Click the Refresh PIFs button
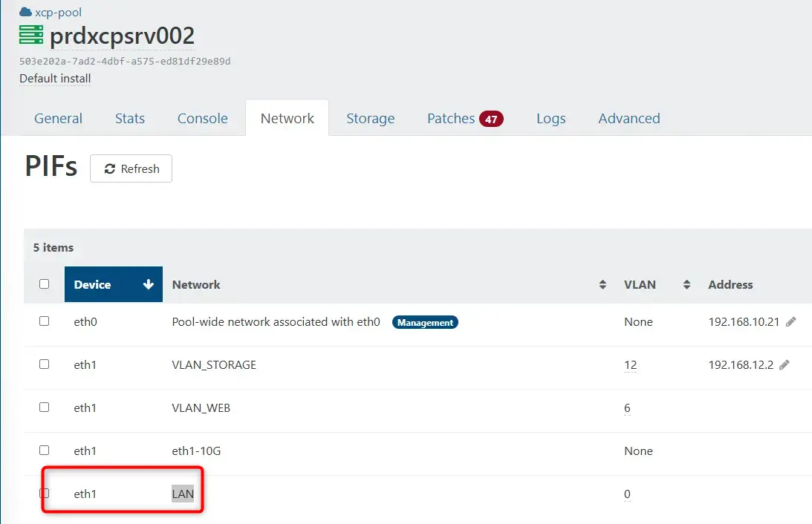The width and height of the screenshot is (812, 524). (131, 168)
